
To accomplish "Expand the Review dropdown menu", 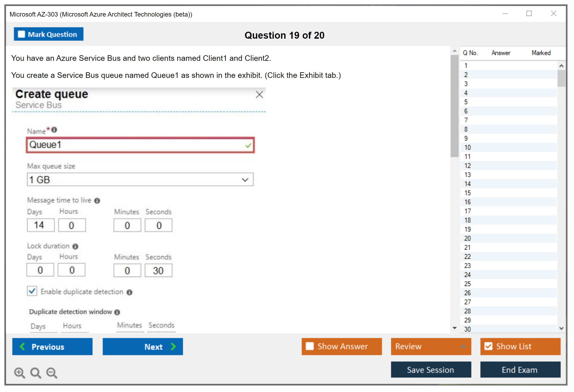I will pos(463,346).
